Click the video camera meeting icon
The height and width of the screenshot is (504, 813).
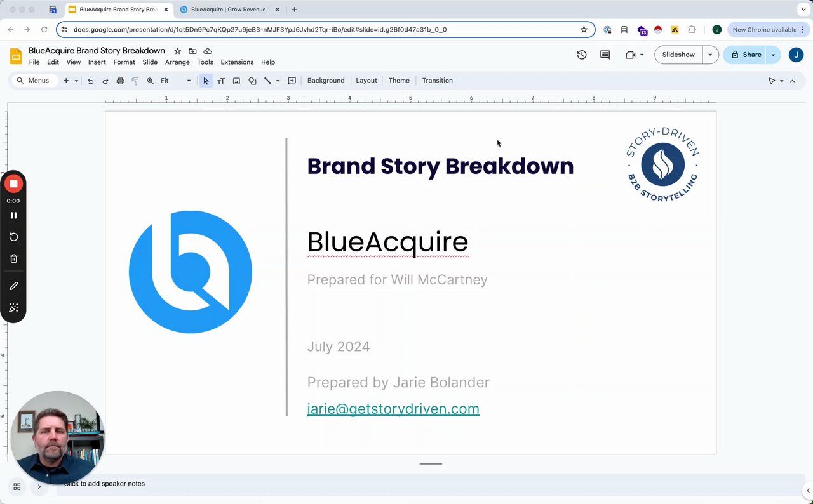coord(630,55)
